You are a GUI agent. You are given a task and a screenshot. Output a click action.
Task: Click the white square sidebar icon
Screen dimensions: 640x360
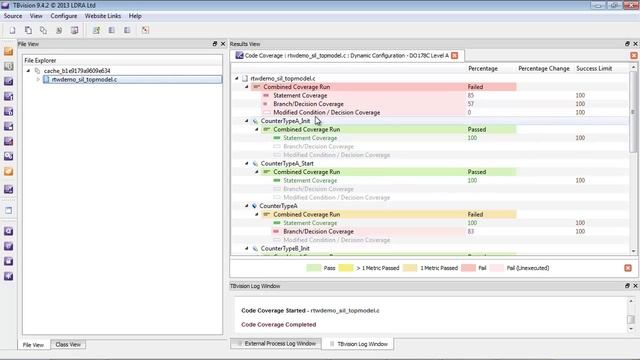point(8,211)
